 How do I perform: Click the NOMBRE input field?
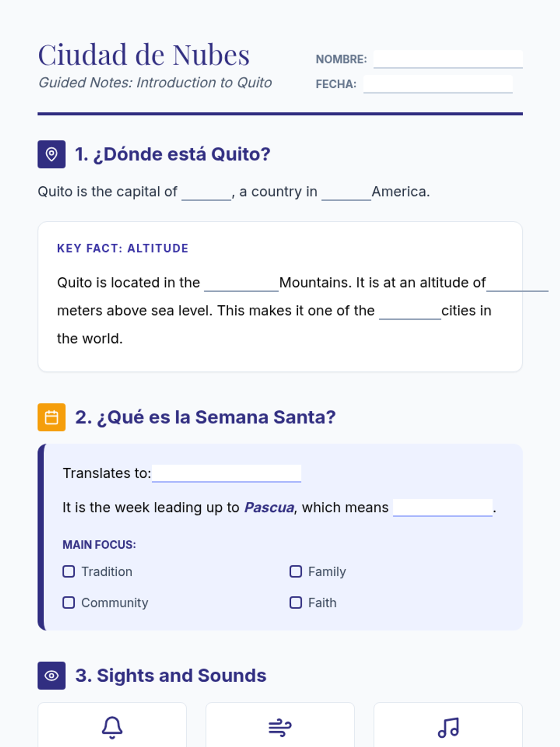pyautogui.click(x=448, y=59)
